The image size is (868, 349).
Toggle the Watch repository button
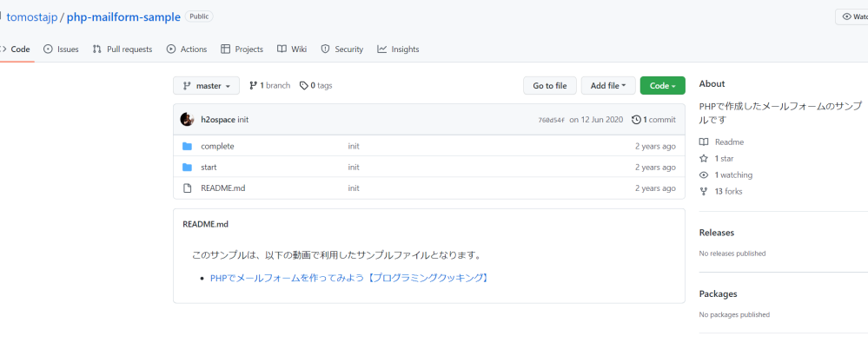[x=853, y=16]
